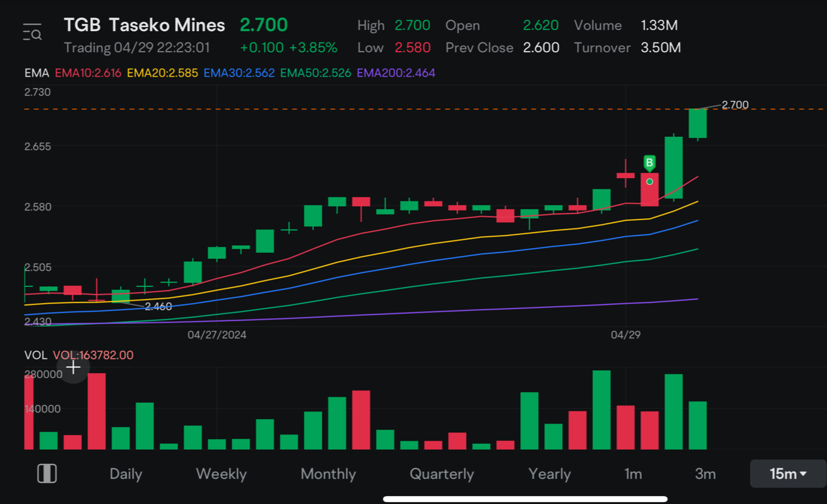827x504 pixels.
Task: Tap the 2.700 current price line label
Action: point(735,105)
